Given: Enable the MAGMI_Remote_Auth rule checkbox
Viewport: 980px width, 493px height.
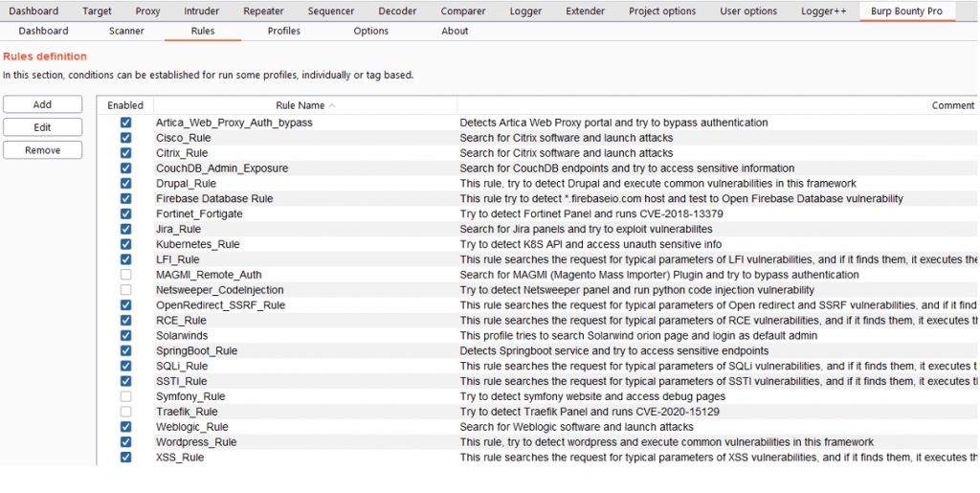Looking at the screenshot, I should pyautogui.click(x=125, y=275).
